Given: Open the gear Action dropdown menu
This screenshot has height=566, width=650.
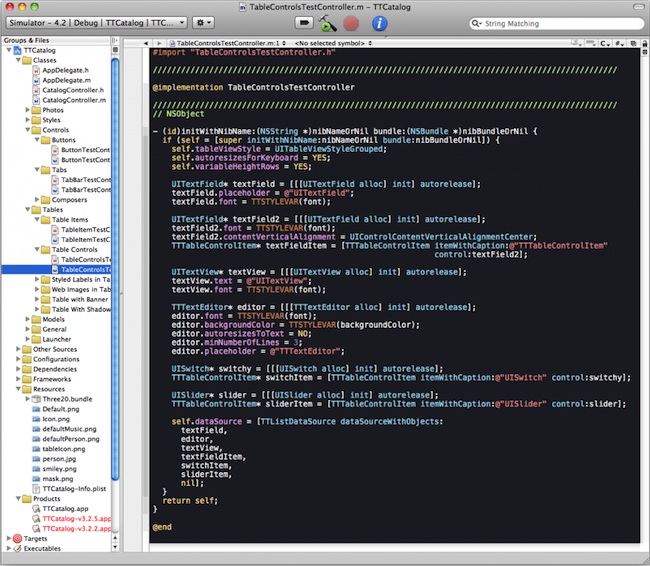Looking at the screenshot, I should [x=203, y=21].
